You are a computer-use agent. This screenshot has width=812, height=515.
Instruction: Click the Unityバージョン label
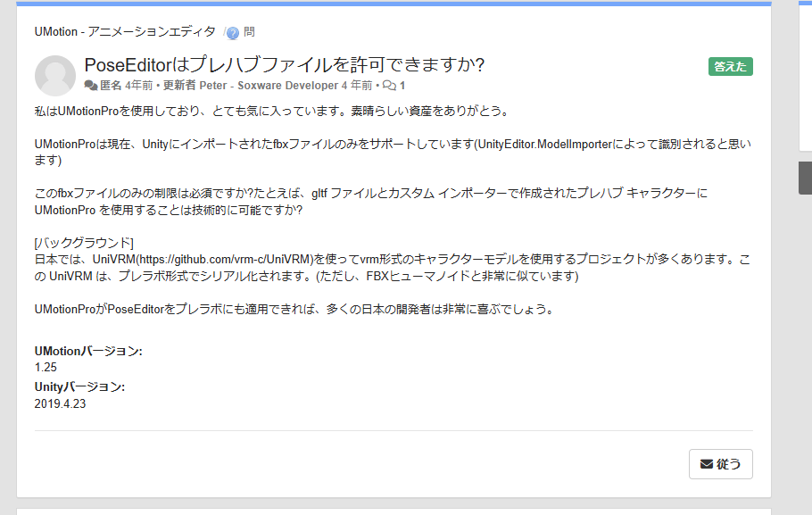click(x=79, y=387)
